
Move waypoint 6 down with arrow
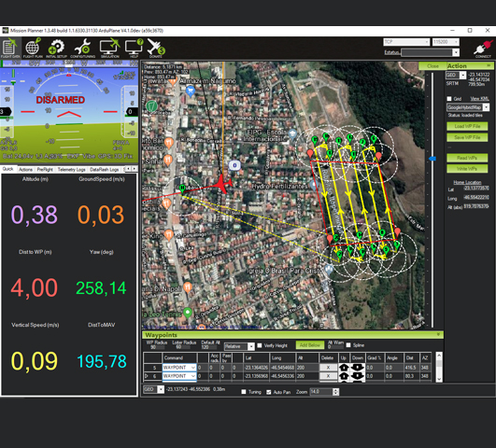point(358,376)
